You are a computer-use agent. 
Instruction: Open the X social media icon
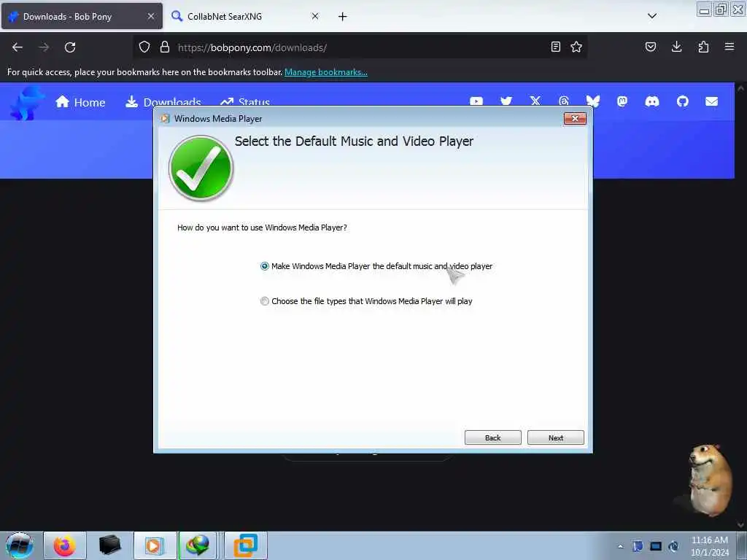pos(535,101)
